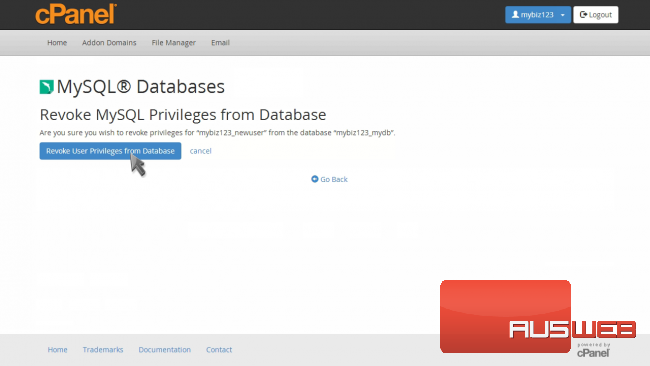Click the cancel link
The width and height of the screenshot is (650, 366).
point(201,151)
